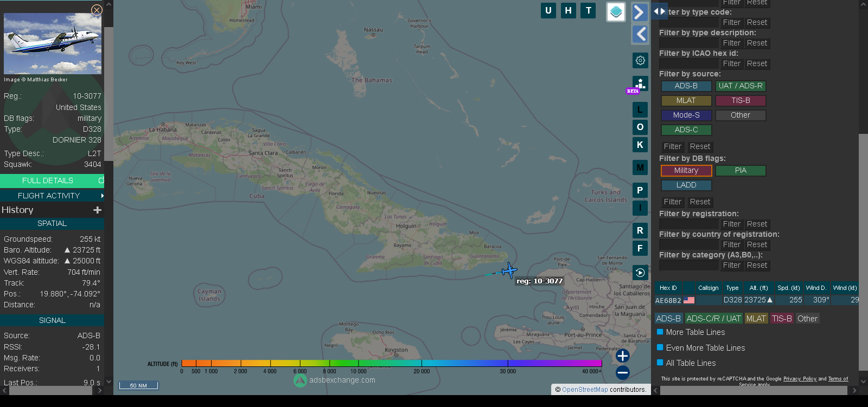Screen dimensions: 868x407
Task: Click the type code filter input field
Action: (x=688, y=22)
